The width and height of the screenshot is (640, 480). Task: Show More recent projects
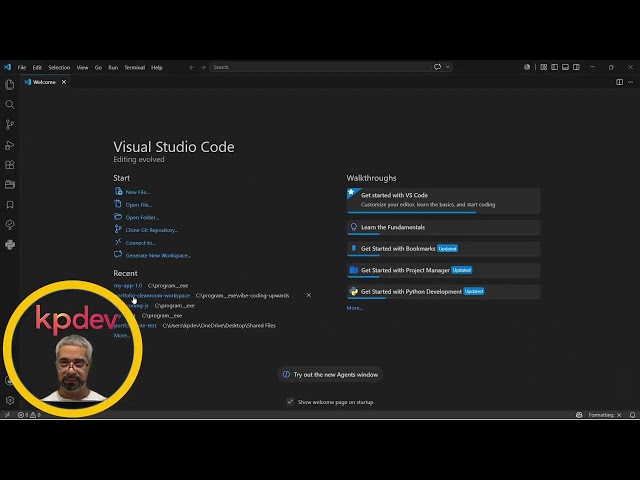point(122,336)
